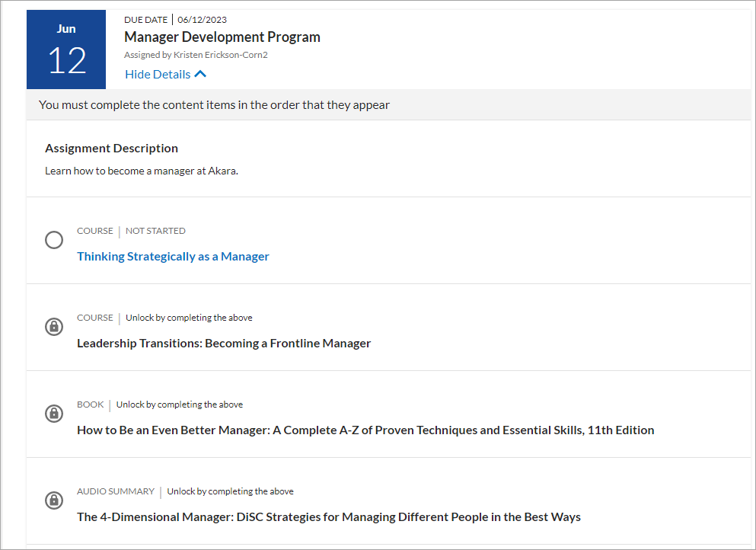Click The 4-Dimensional Manager audio summary title
The width and height of the screenshot is (756, 550).
pos(328,517)
